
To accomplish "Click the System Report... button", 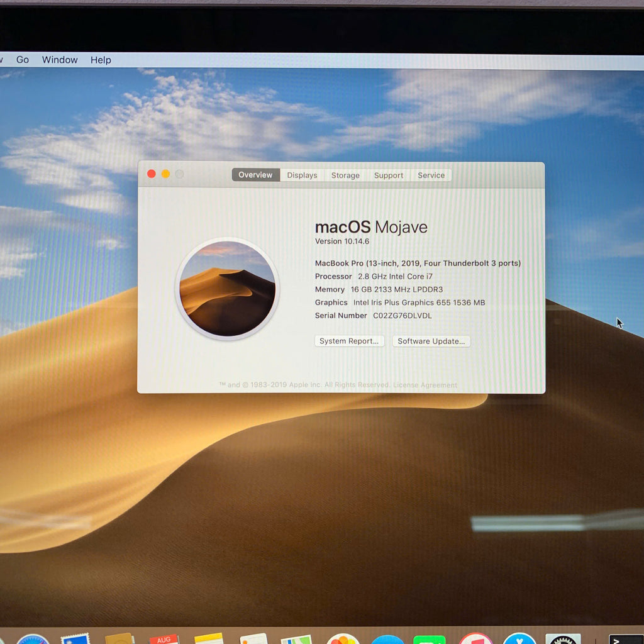I will click(349, 341).
